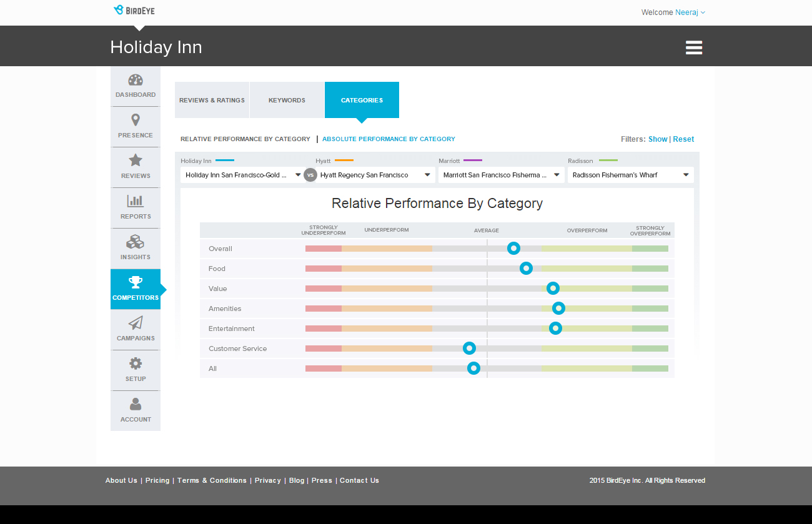Switch to the Reviews & Ratings tab
The image size is (812, 524).
[x=212, y=100]
